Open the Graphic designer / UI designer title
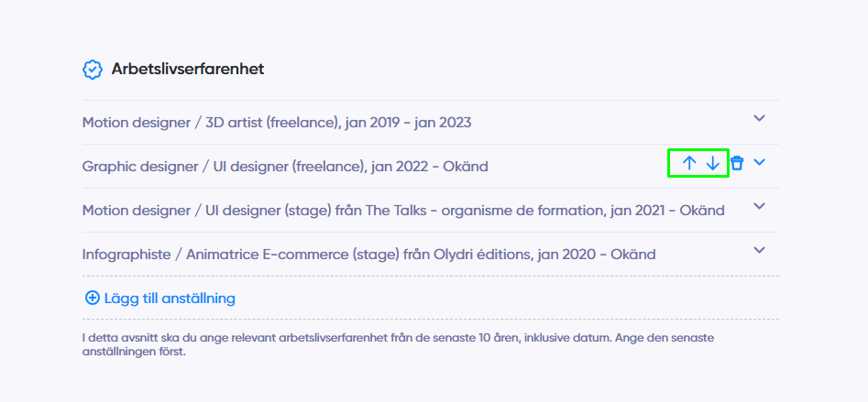Viewport: 868px width, 402px height. click(x=224, y=167)
